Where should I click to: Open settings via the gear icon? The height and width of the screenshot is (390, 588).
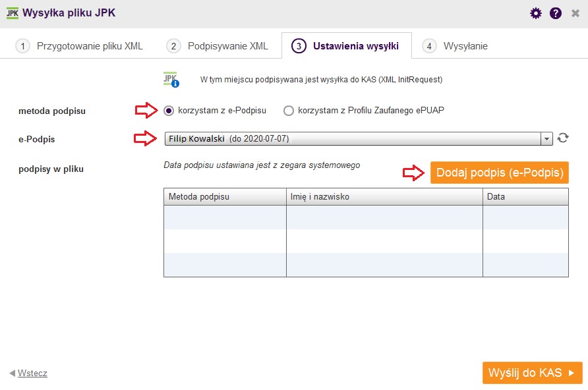pyautogui.click(x=535, y=13)
